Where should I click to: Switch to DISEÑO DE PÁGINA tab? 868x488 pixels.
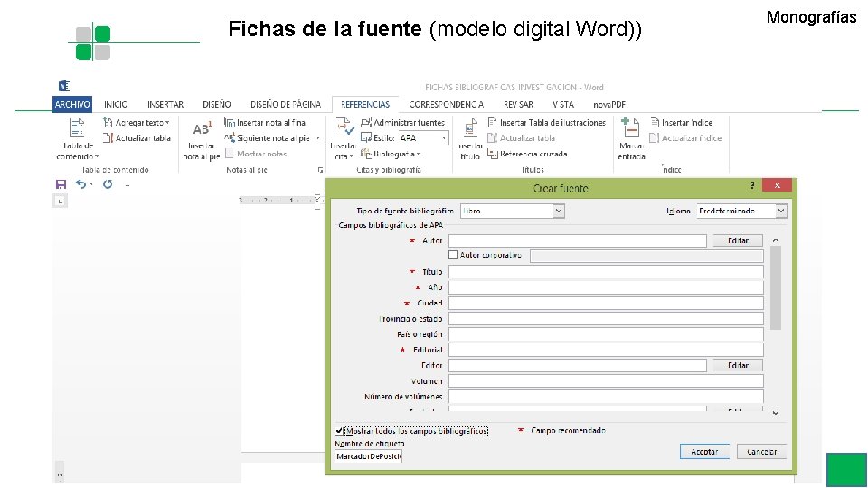pyautogui.click(x=286, y=104)
